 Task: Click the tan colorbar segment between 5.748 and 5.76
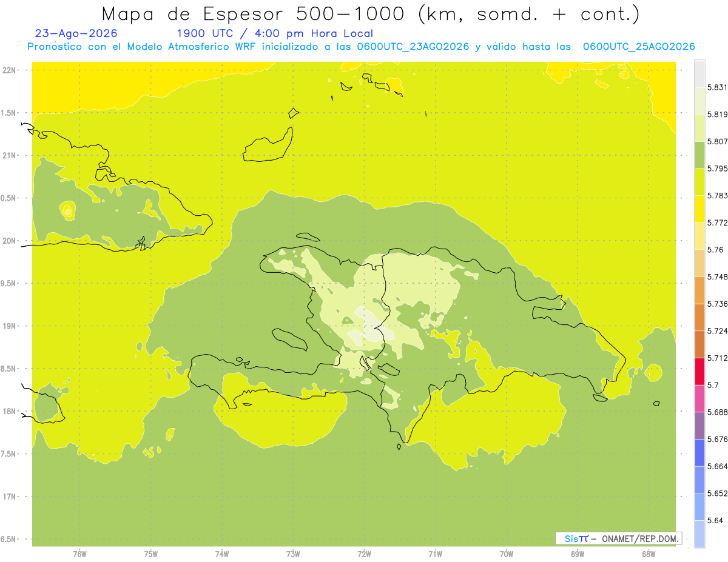pyautogui.click(x=699, y=263)
